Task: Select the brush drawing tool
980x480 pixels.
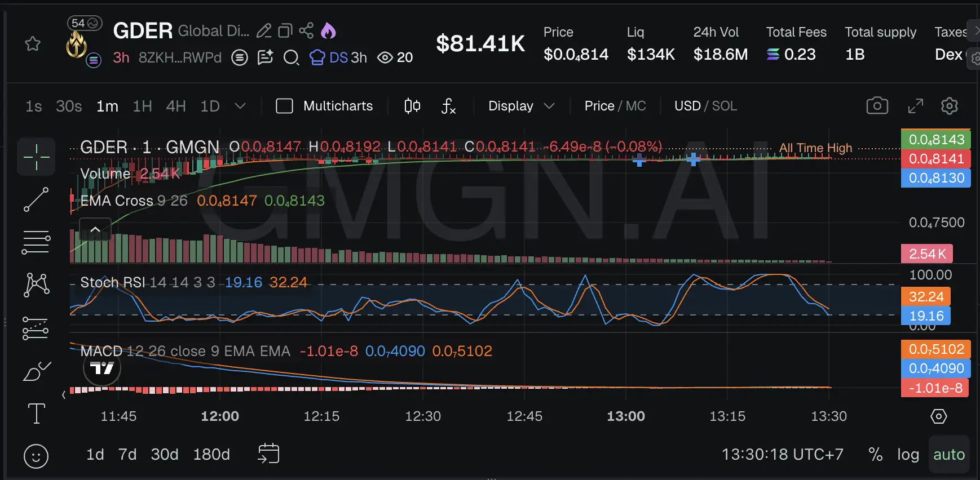Action: pos(36,372)
